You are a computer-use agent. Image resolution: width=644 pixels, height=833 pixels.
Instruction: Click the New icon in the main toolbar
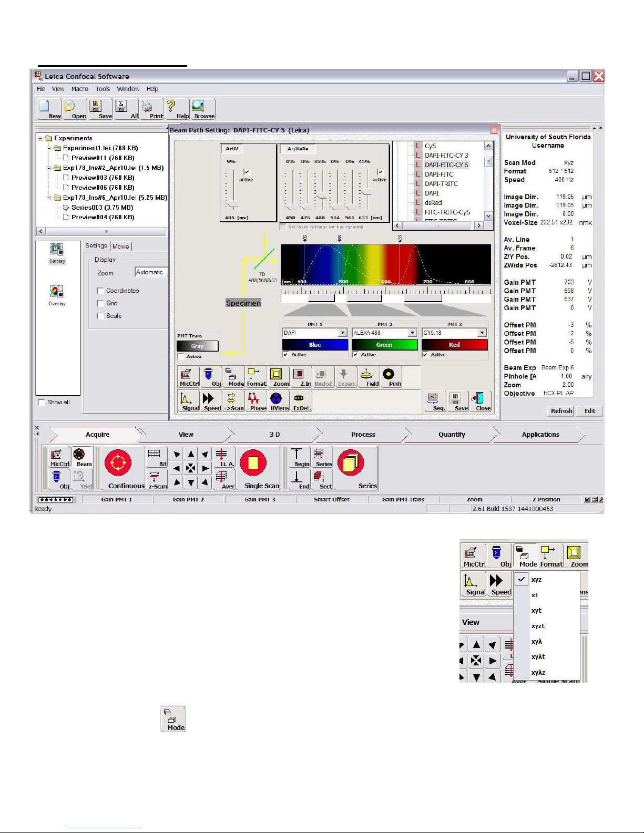tap(48, 109)
